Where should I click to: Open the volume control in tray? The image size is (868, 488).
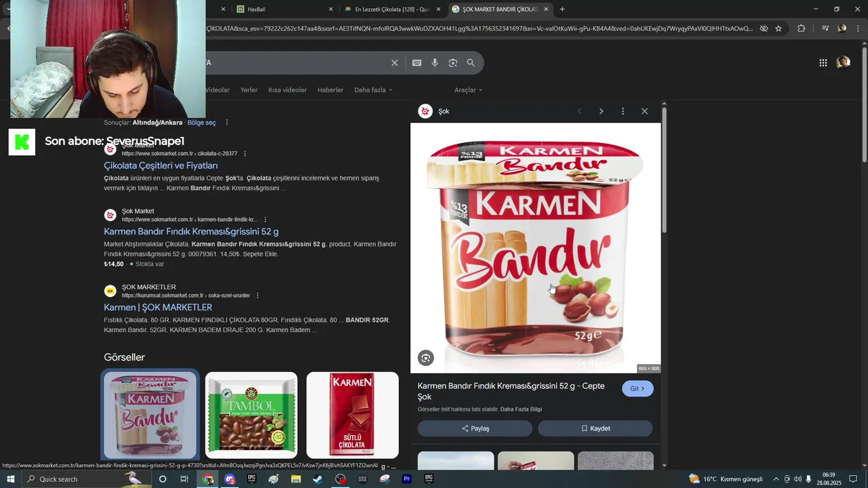[x=797, y=479]
